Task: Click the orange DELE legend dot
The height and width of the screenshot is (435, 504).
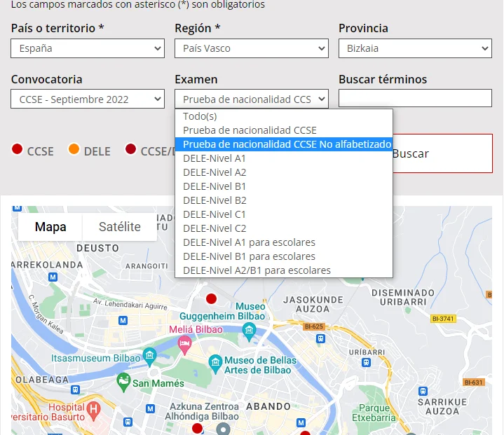Action: 74,149
